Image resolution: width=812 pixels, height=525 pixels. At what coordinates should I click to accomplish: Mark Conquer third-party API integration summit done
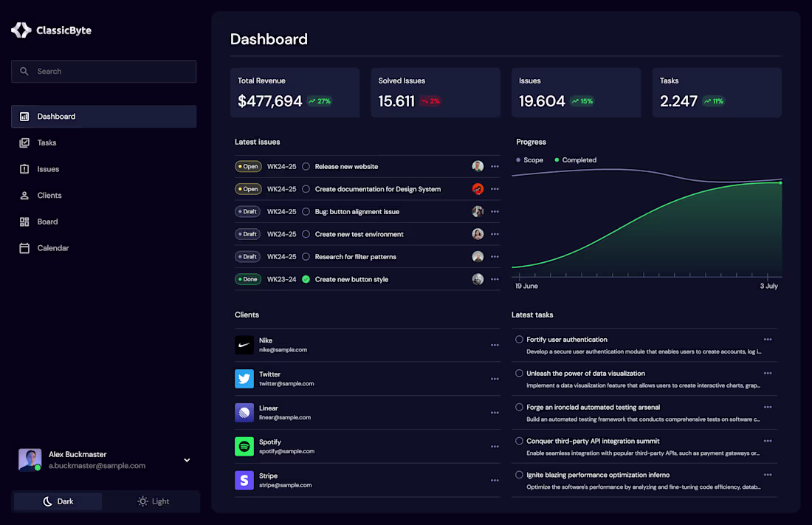point(519,441)
